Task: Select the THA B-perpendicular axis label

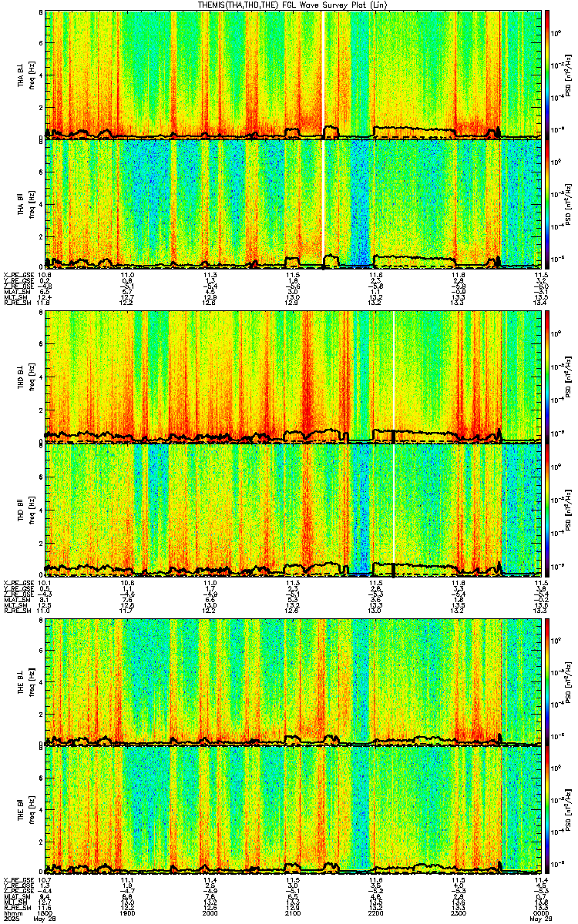Action: (22, 74)
